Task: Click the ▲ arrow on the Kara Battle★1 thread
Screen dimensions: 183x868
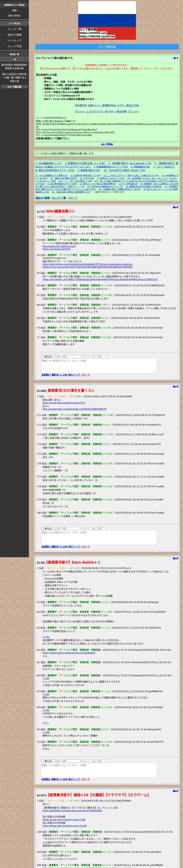Action: 176,558
